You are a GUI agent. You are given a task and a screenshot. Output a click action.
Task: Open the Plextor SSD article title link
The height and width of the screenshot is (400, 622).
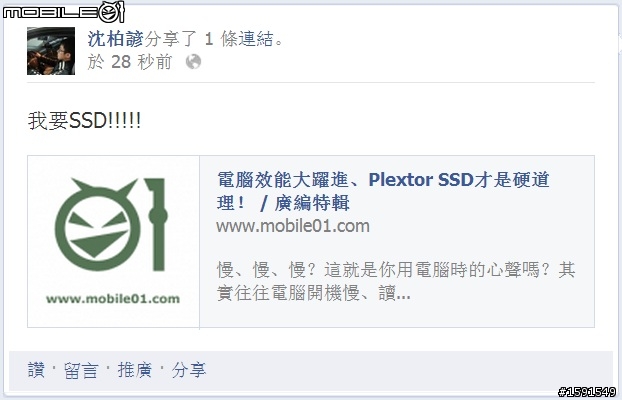pyautogui.click(x=383, y=191)
